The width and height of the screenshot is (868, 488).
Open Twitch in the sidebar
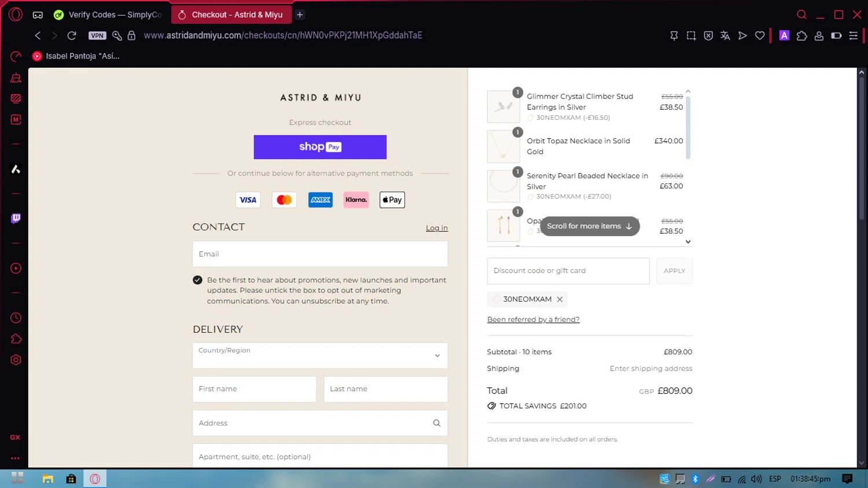[16, 218]
